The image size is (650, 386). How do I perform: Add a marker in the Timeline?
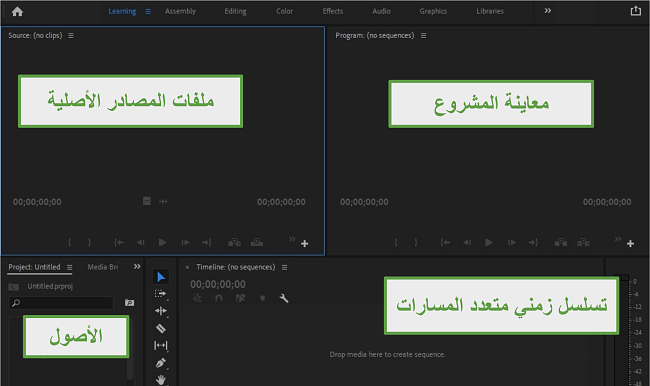262,298
